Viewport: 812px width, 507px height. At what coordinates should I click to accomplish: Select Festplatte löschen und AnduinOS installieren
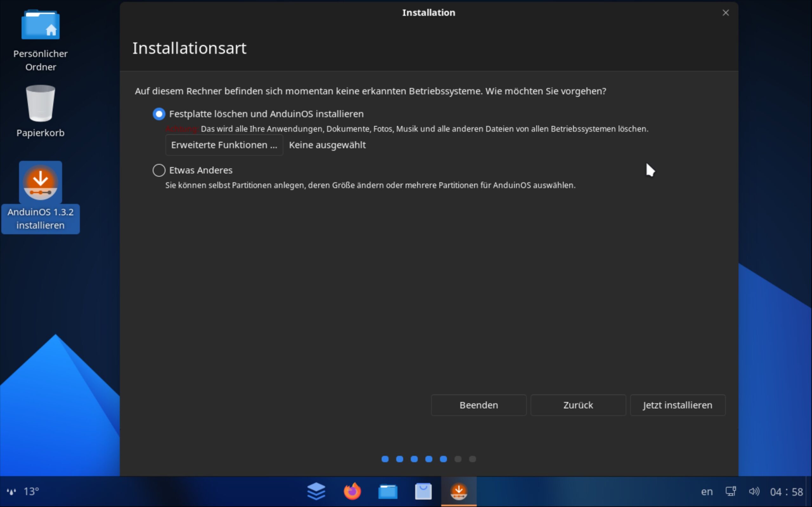coord(159,114)
